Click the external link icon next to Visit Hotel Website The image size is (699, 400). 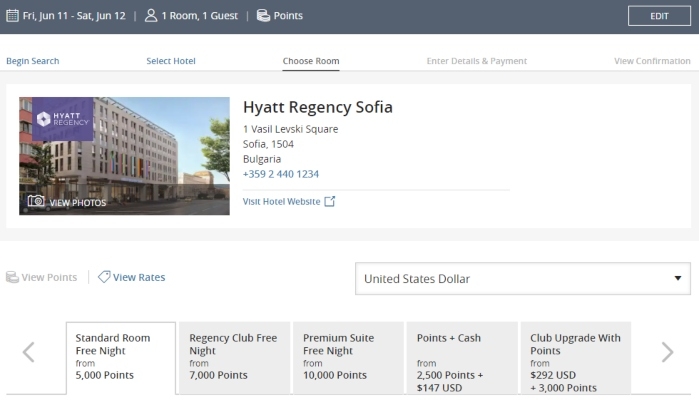click(x=329, y=202)
